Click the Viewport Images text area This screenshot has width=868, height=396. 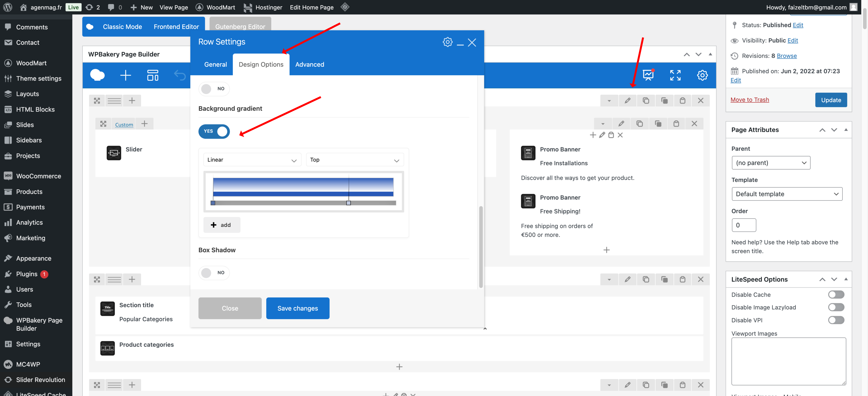(788, 361)
